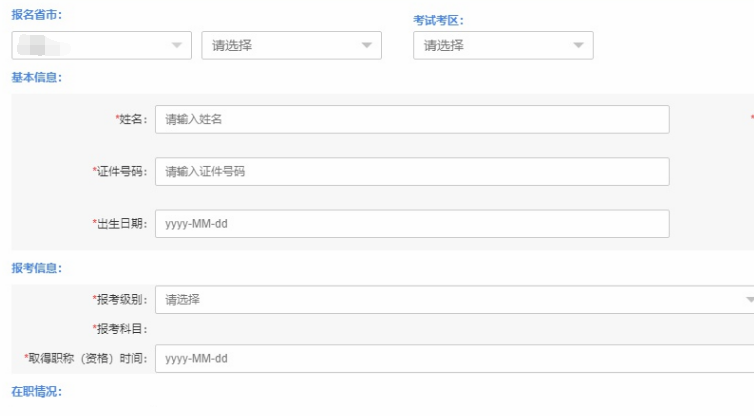
Task: Click the arrow icon of the province dropdown
Action: tap(177, 46)
